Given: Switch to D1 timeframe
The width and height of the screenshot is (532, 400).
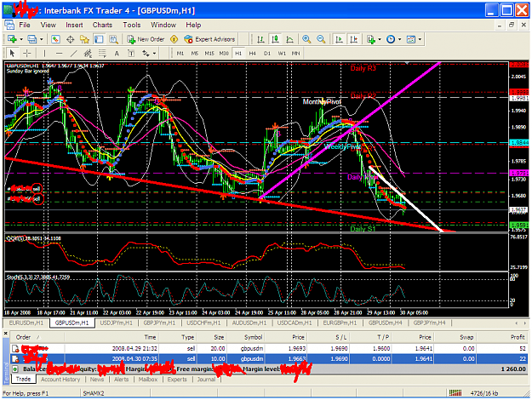Looking at the screenshot, I should point(267,54).
